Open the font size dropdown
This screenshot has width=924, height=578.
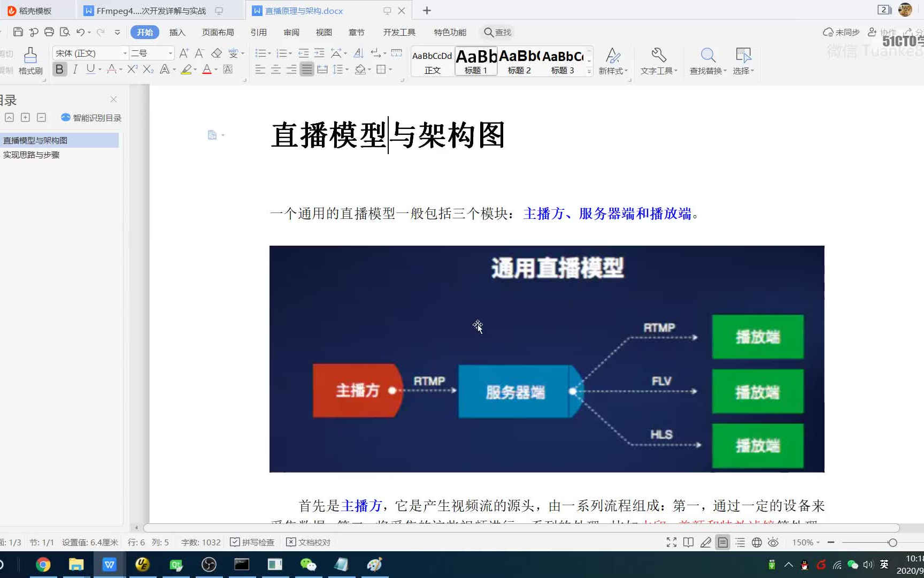tap(171, 53)
